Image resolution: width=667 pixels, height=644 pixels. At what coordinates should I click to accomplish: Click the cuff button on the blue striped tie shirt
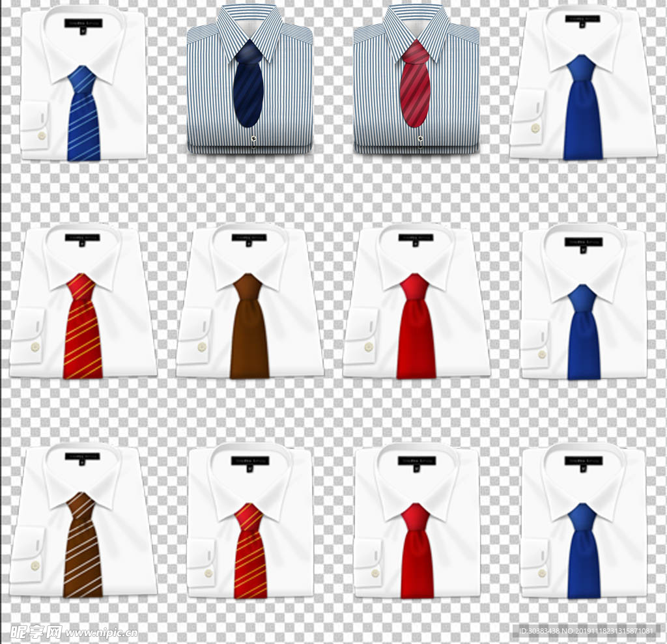(42, 135)
